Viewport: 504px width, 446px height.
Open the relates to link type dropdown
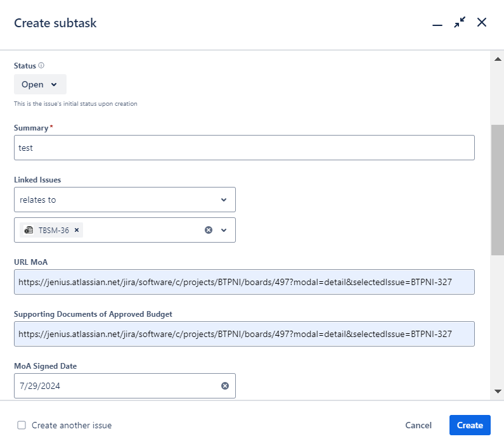[125, 200]
